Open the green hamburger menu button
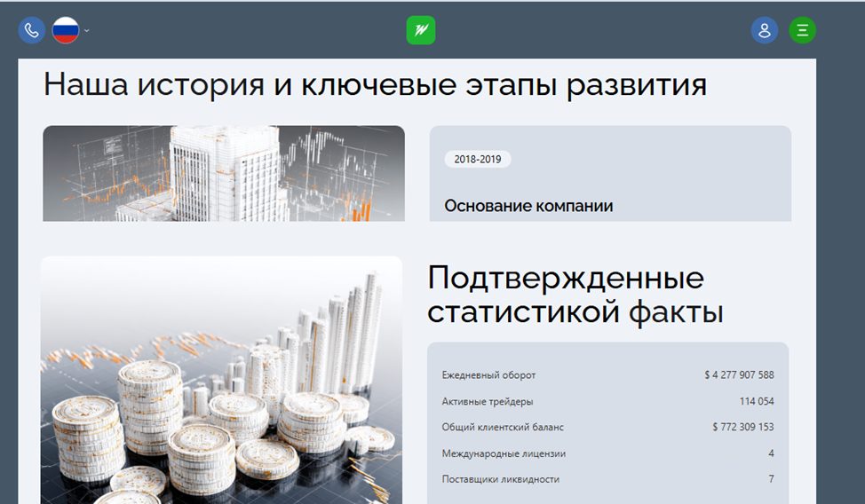The height and width of the screenshot is (504, 865). click(802, 30)
